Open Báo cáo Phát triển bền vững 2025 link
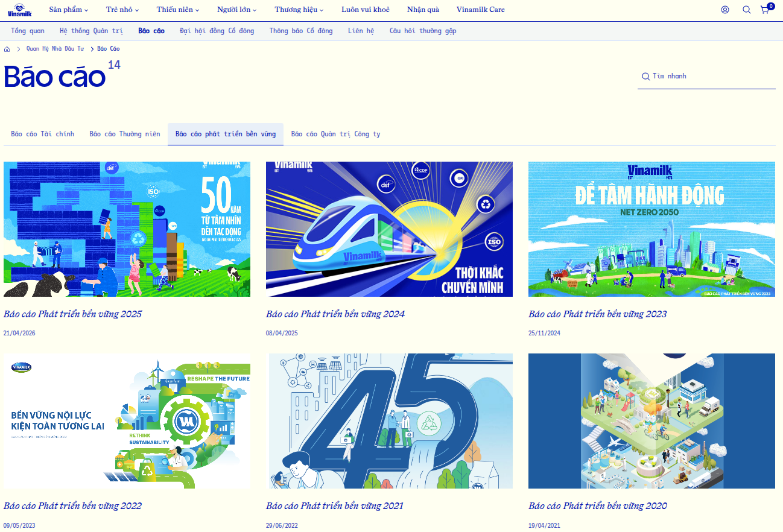783x532 pixels. click(73, 314)
